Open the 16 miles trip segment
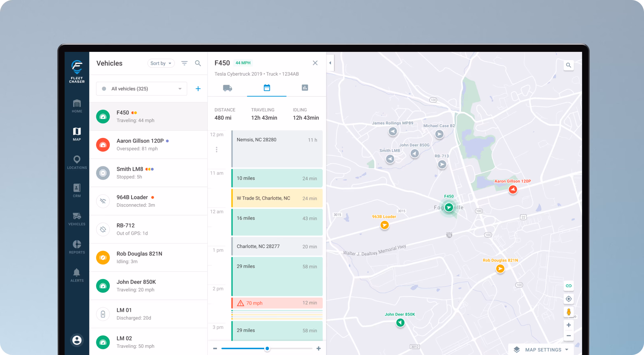This screenshot has height=355, width=644. [x=277, y=222]
